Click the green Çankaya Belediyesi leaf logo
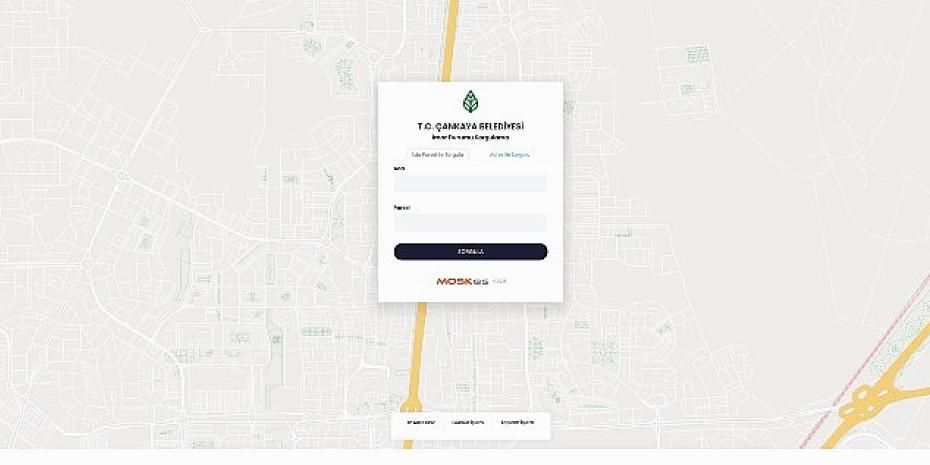This screenshot has height=465, width=930. tap(470, 101)
